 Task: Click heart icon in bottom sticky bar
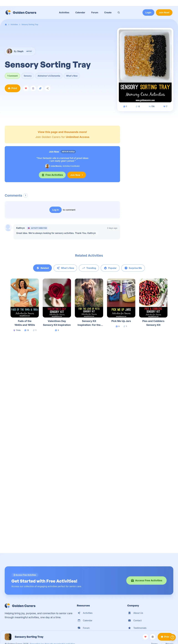(145, 637)
